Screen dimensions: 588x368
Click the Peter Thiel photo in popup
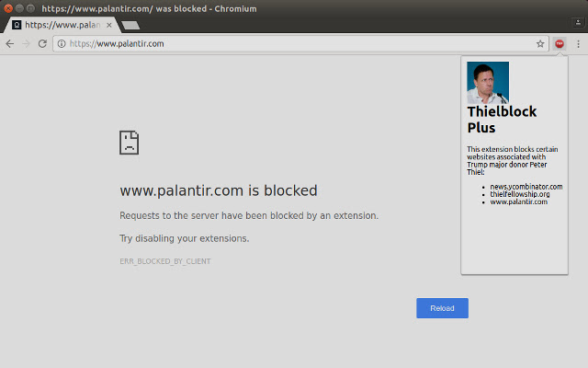pyautogui.click(x=488, y=83)
